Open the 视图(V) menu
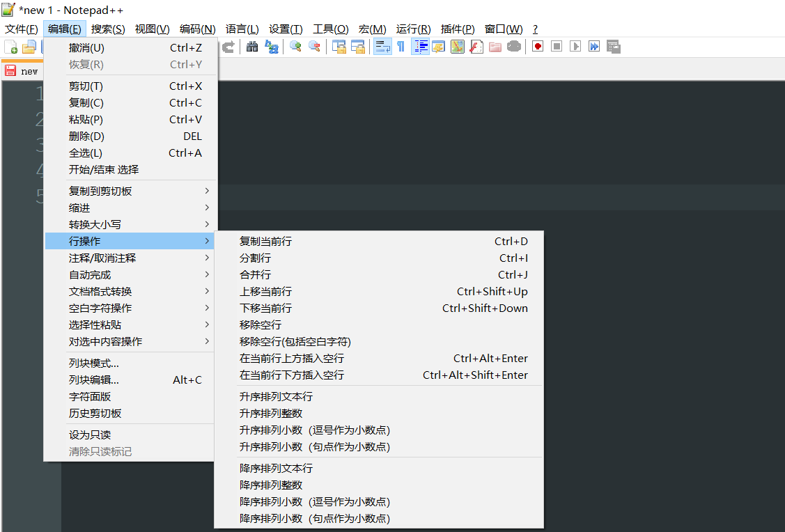The height and width of the screenshot is (532, 785). (152, 29)
